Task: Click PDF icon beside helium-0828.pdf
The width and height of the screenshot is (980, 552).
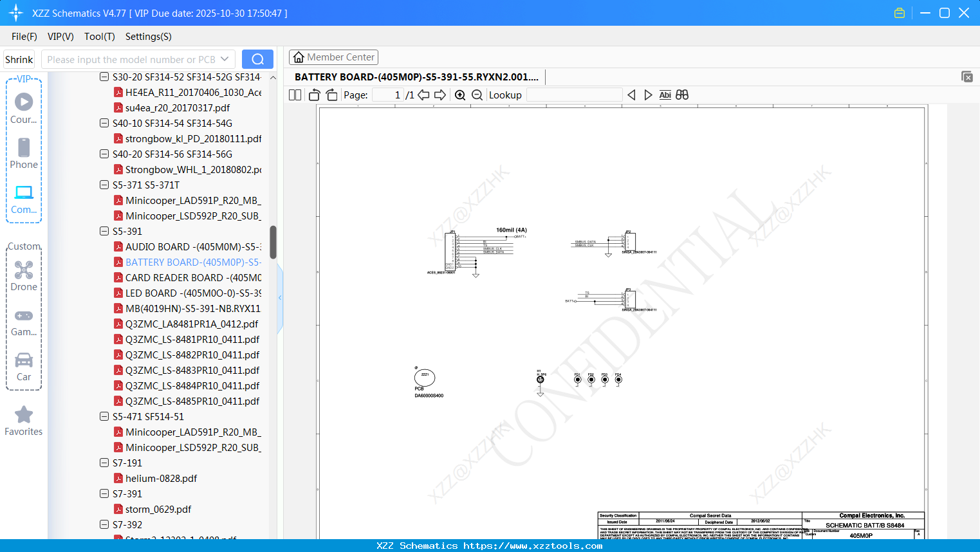Action: 118,478
